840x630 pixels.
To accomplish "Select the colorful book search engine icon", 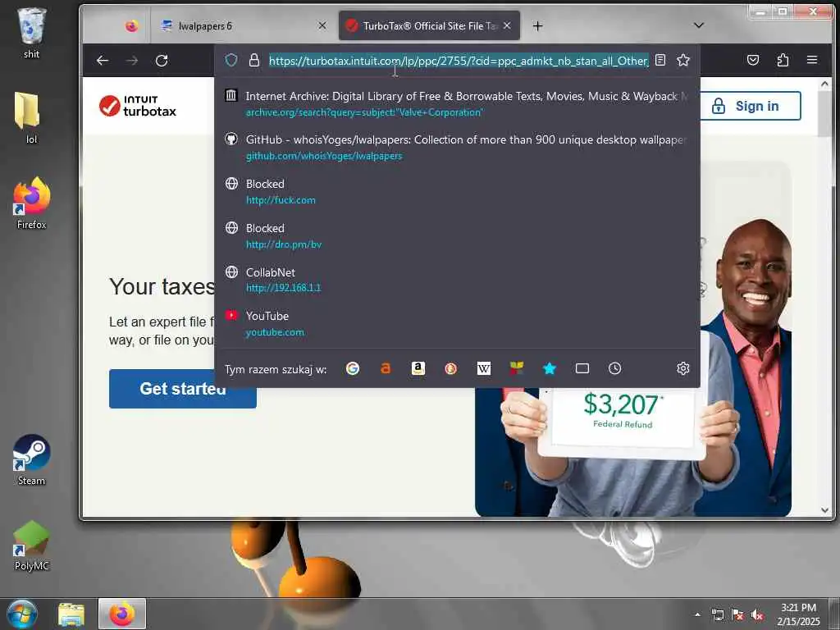I will 517,368.
